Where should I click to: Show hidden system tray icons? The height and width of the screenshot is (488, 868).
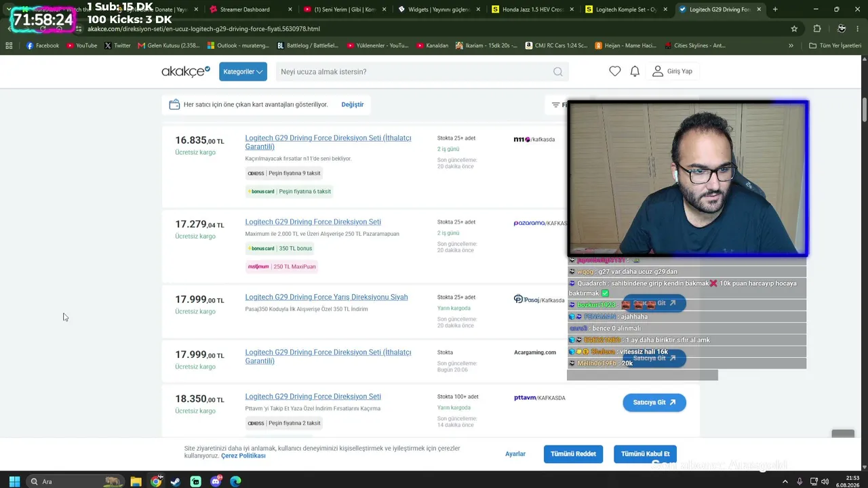[x=785, y=481]
